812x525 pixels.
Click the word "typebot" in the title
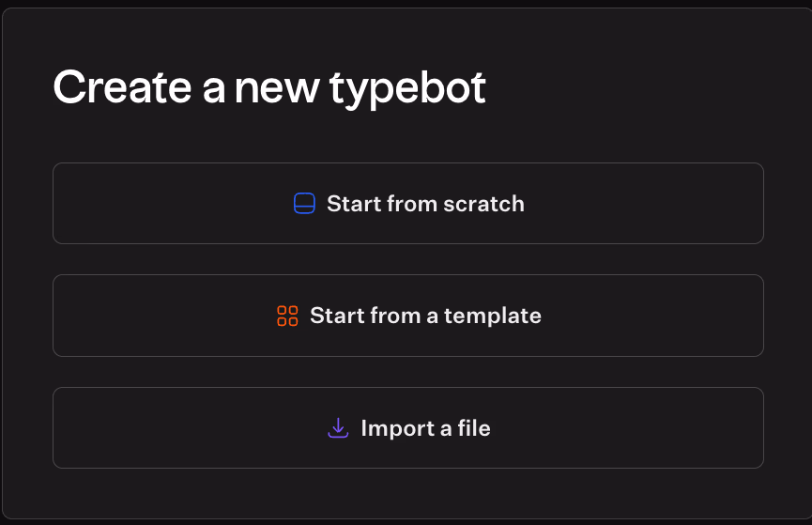tap(407, 89)
